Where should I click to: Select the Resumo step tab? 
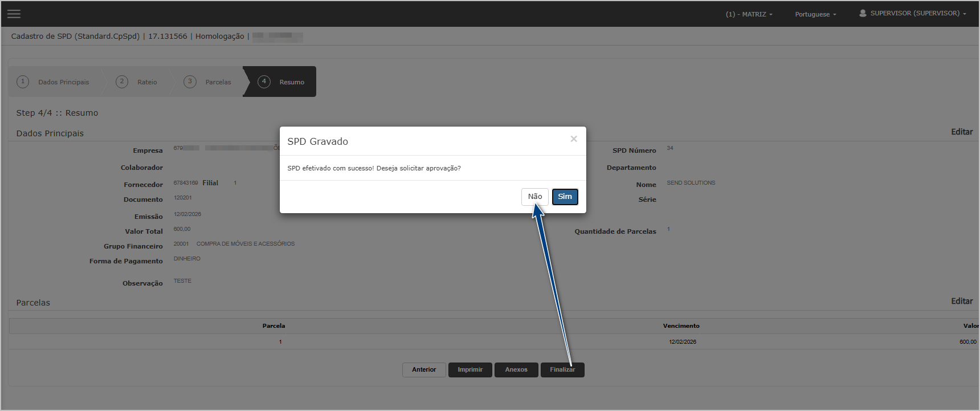(291, 82)
